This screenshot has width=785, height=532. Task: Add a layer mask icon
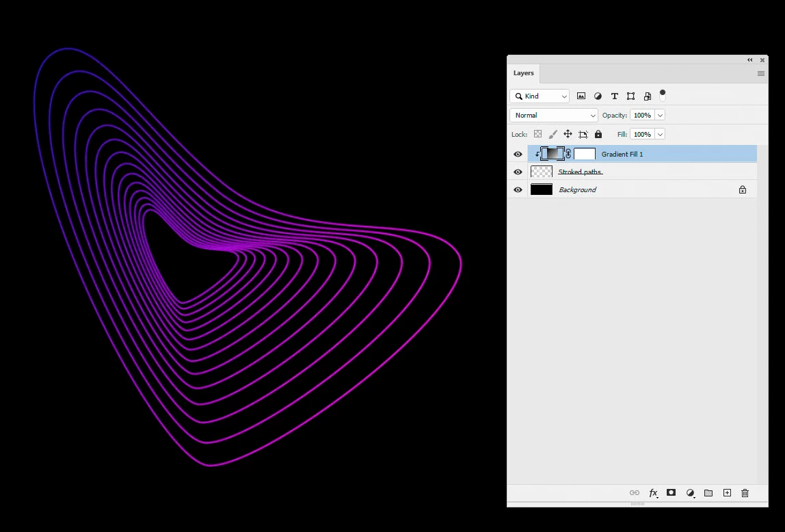tap(671, 493)
